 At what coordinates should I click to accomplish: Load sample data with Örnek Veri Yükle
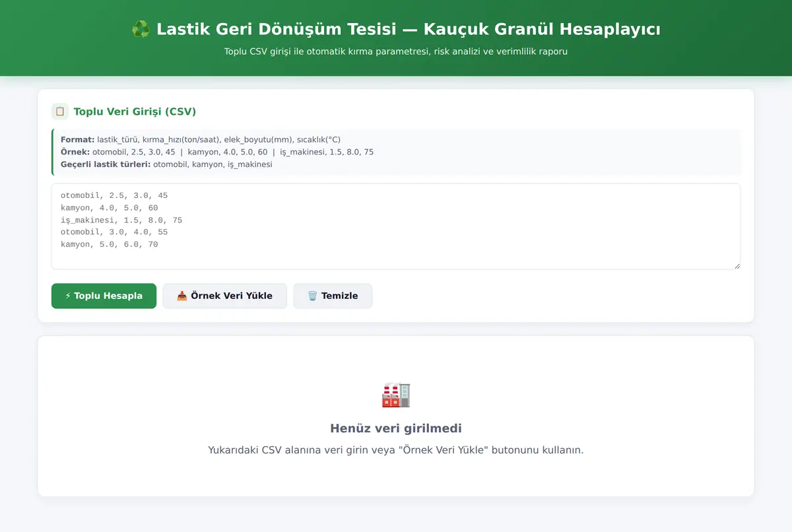click(224, 296)
